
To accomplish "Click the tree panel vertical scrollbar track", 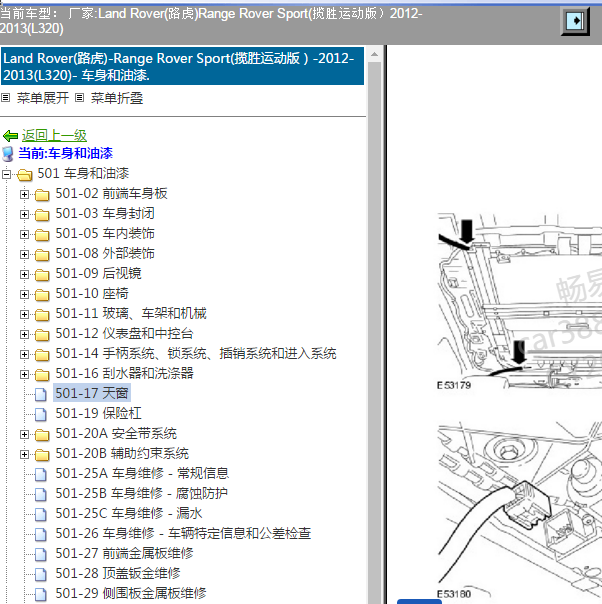I will 374,331.
